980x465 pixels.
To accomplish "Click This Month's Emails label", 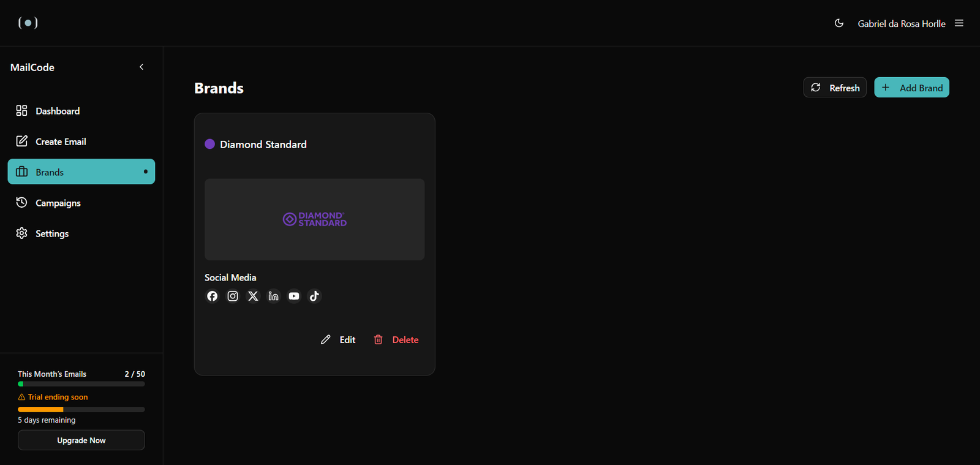I will point(52,374).
